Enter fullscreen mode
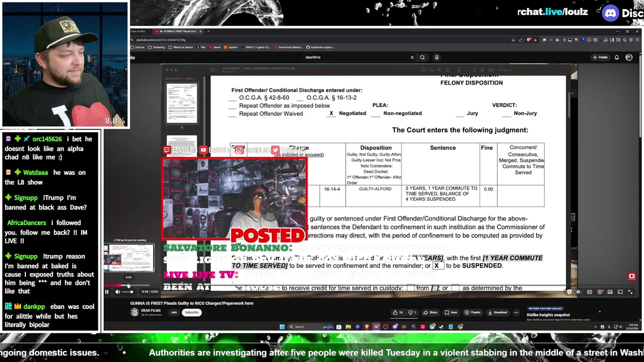644x362 pixels. point(630,292)
